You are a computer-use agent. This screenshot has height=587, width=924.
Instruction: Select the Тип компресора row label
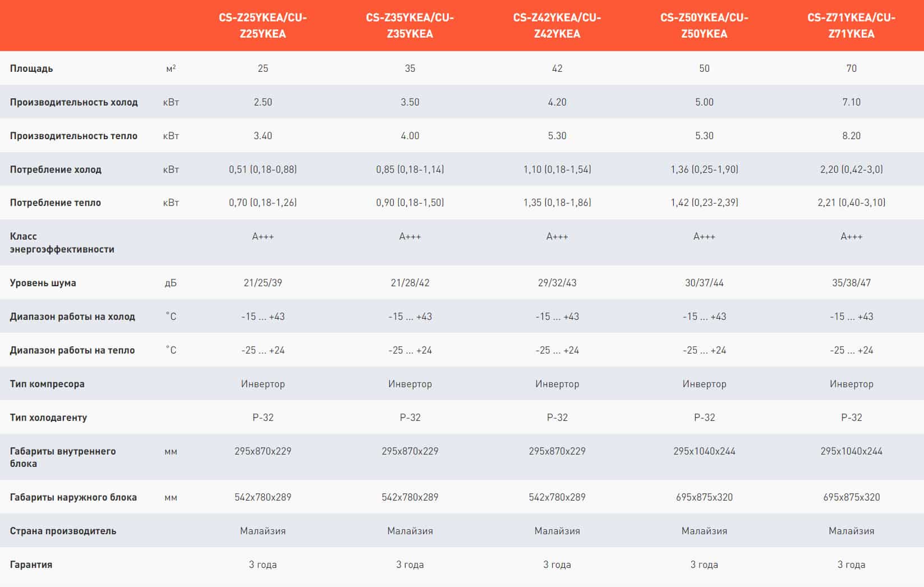(47, 384)
